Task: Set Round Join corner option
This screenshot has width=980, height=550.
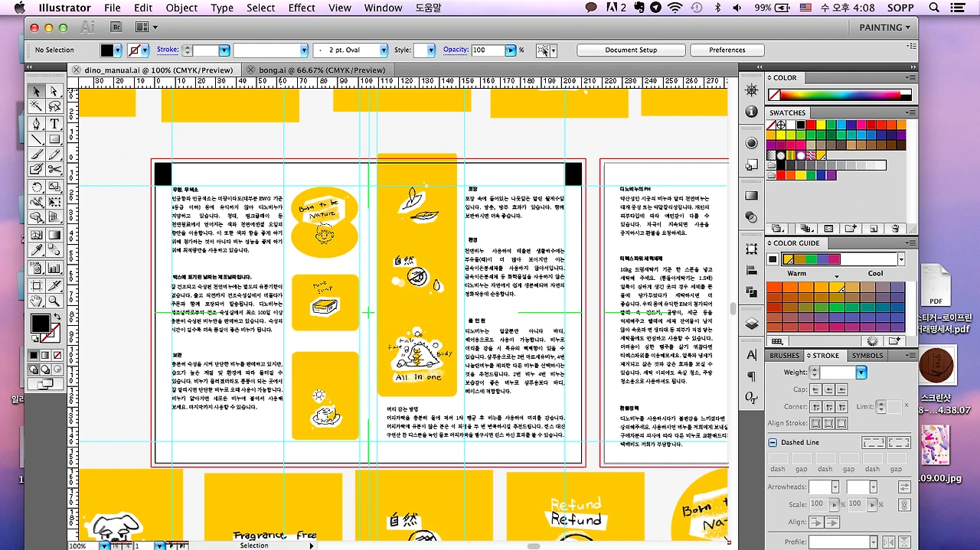Action: pos(828,407)
